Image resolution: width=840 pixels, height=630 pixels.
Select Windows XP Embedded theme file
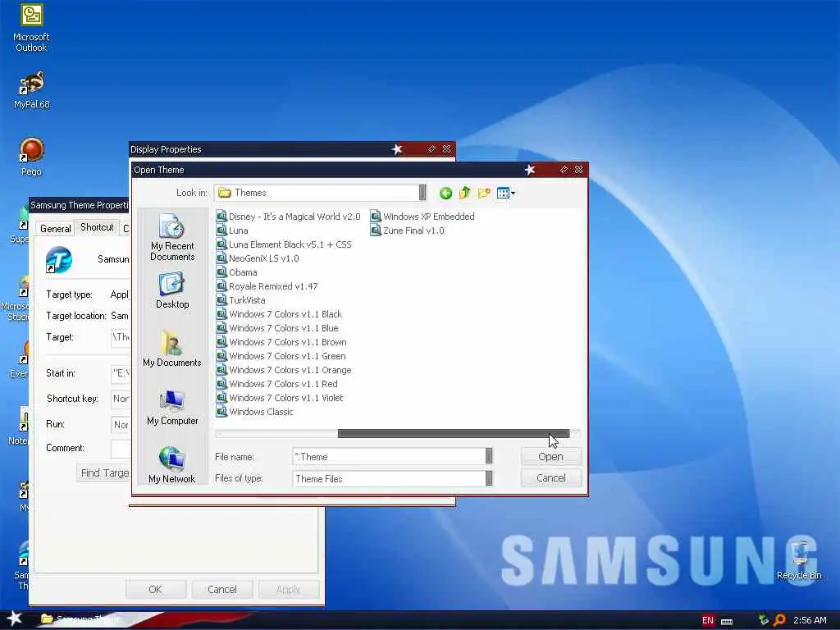coord(422,217)
